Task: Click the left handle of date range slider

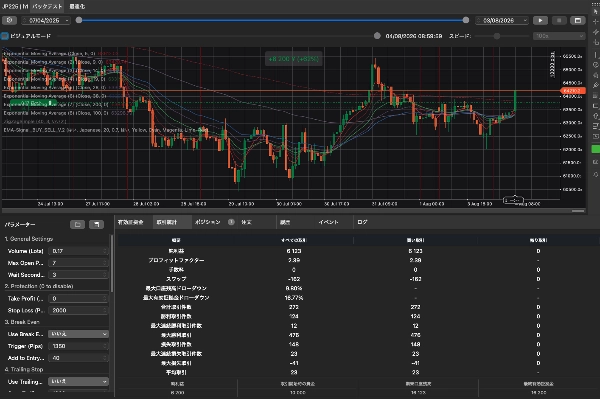Action: click(79, 20)
